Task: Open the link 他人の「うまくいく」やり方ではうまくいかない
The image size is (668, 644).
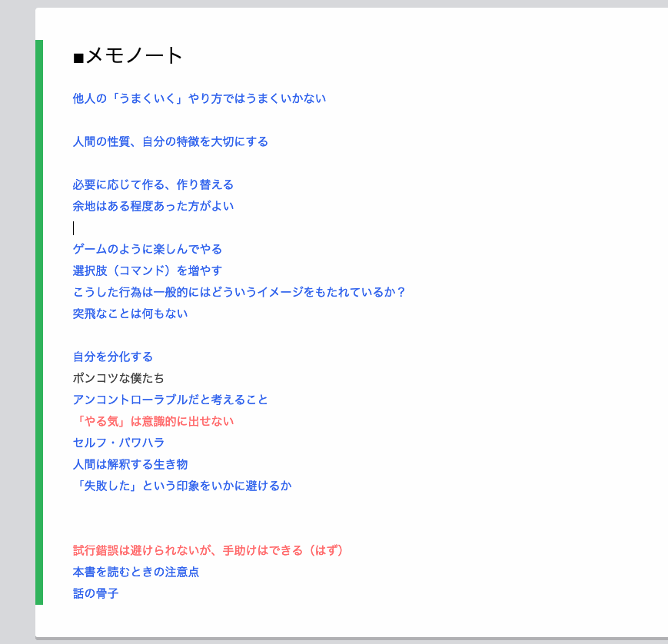Action: pyautogui.click(x=198, y=98)
